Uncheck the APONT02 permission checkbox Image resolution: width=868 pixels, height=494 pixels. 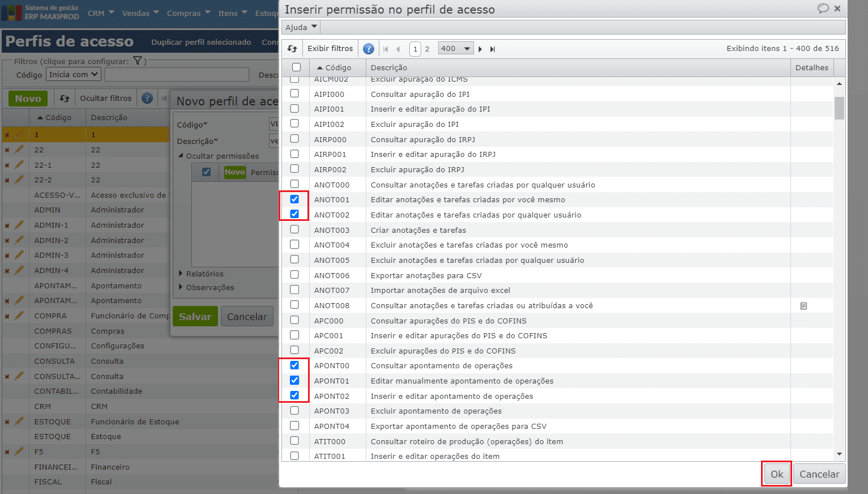click(294, 395)
